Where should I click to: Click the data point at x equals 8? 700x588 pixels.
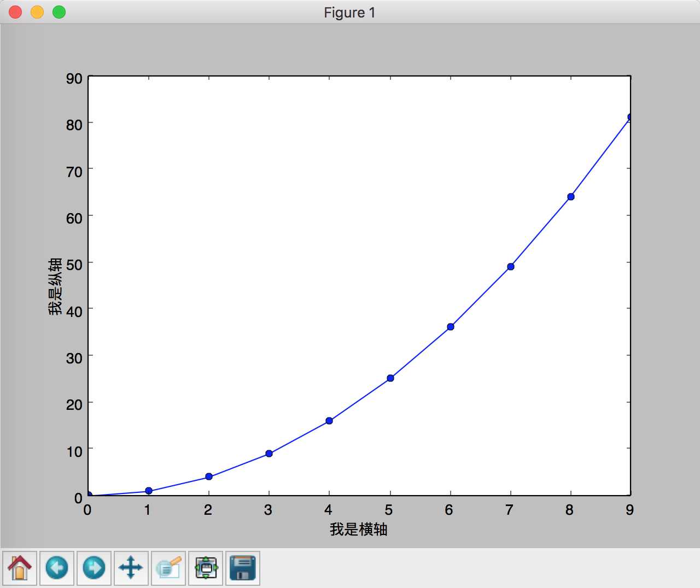(571, 197)
